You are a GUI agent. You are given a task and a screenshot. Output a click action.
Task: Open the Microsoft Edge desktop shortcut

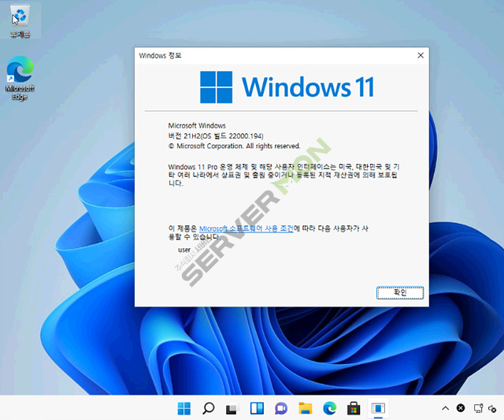(20, 78)
